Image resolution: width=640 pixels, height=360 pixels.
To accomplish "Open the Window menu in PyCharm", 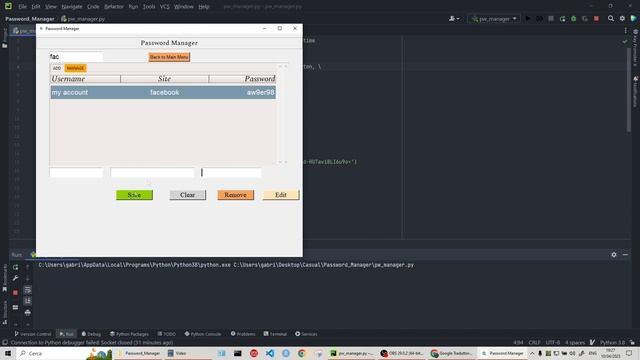I will tap(184, 7).
